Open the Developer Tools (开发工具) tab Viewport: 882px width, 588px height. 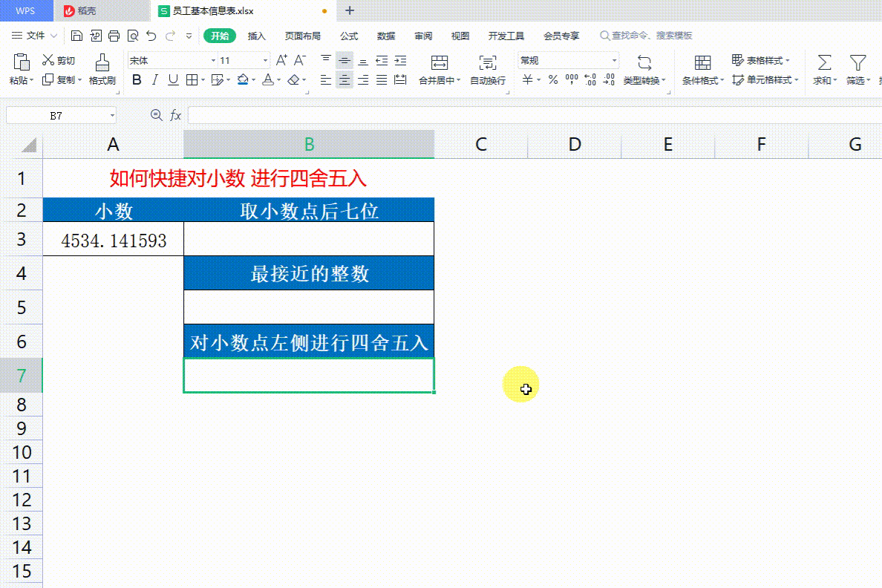(506, 36)
